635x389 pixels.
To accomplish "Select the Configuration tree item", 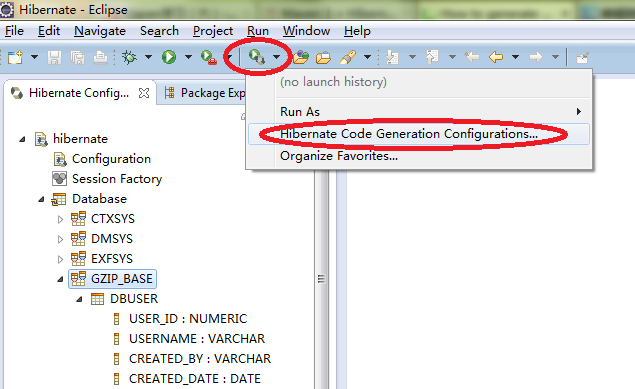I will pos(111,159).
